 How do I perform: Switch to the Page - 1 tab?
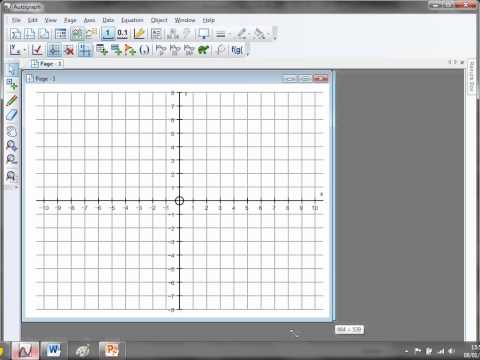point(46,64)
